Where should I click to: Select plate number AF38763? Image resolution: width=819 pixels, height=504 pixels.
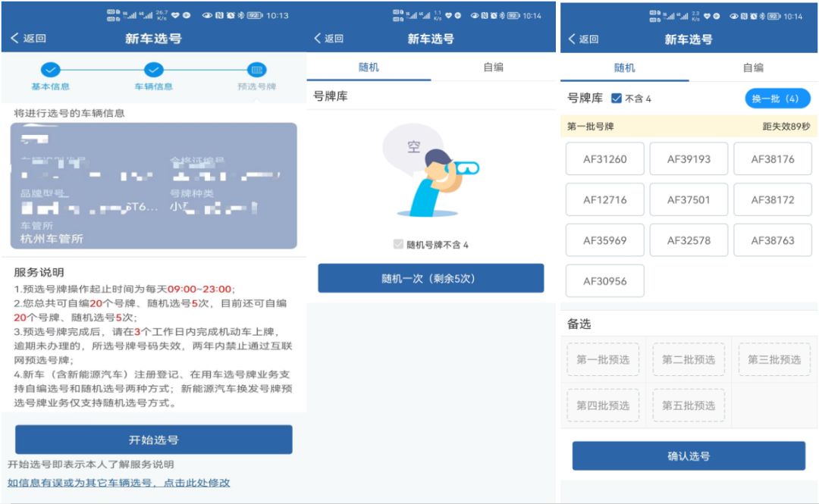coord(773,240)
